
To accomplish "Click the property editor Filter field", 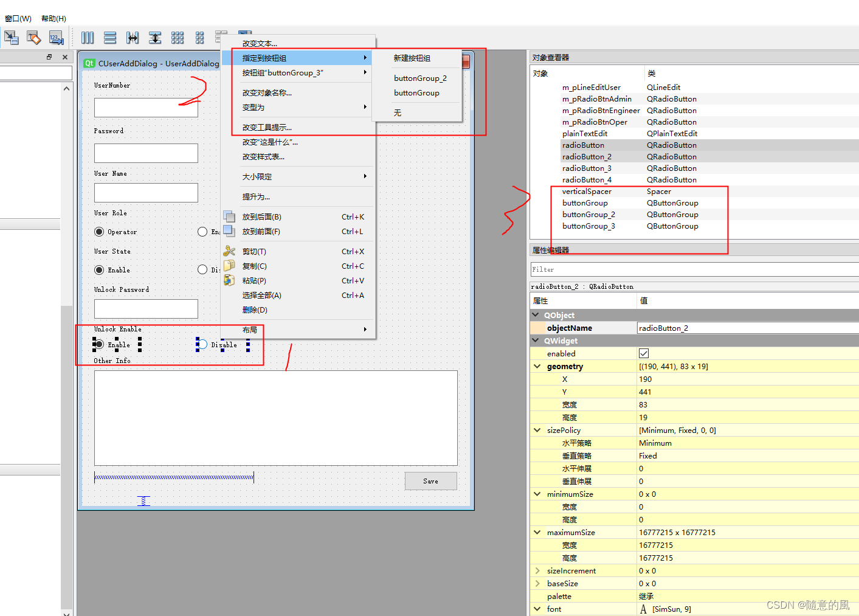I will (694, 269).
